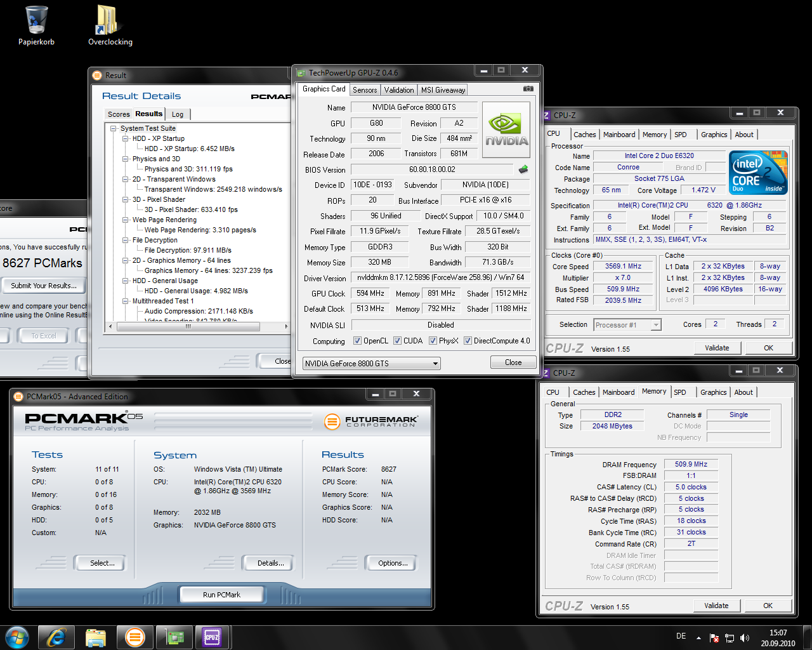Click the Intel Core 2 Duo logo
Viewport: 812px width, 650px height.
pos(759,173)
